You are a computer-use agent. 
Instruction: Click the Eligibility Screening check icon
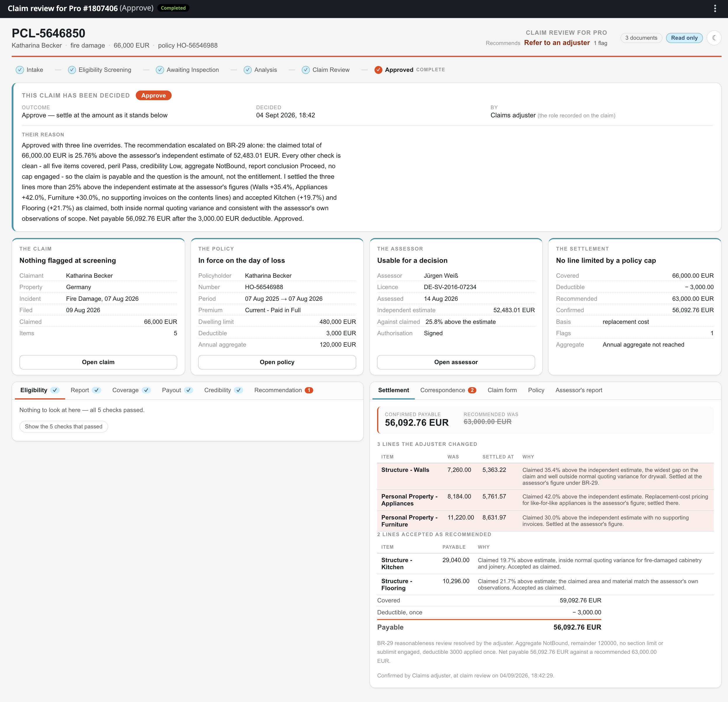pos(72,70)
